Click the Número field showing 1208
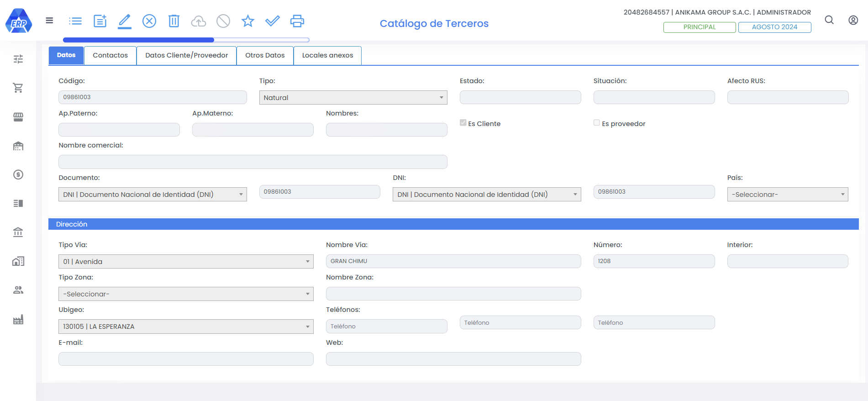 click(654, 261)
